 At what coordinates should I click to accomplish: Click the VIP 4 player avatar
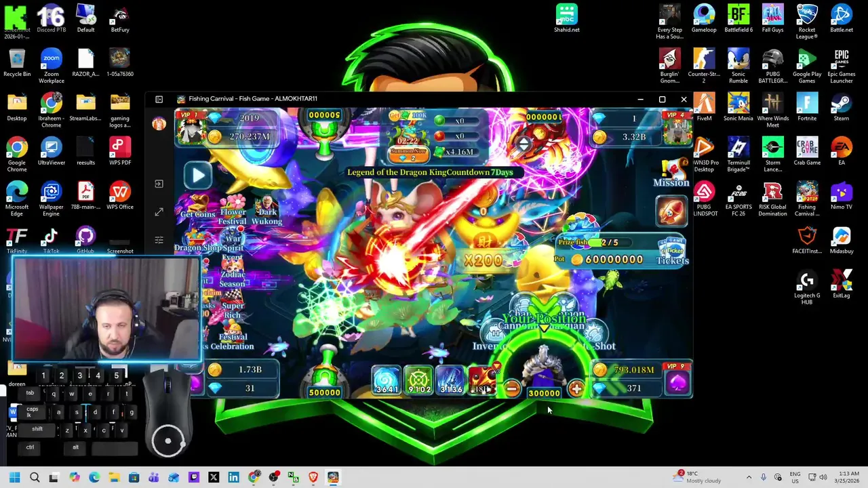pos(677,127)
